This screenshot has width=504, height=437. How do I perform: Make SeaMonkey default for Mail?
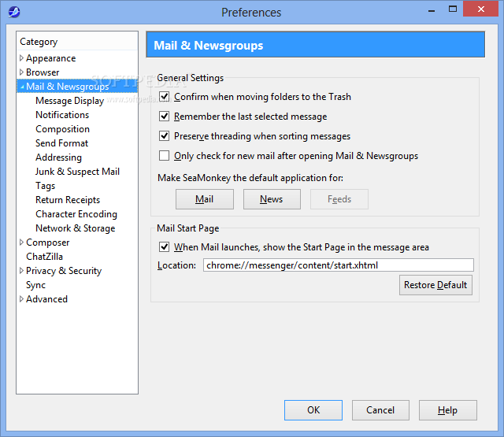point(205,199)
